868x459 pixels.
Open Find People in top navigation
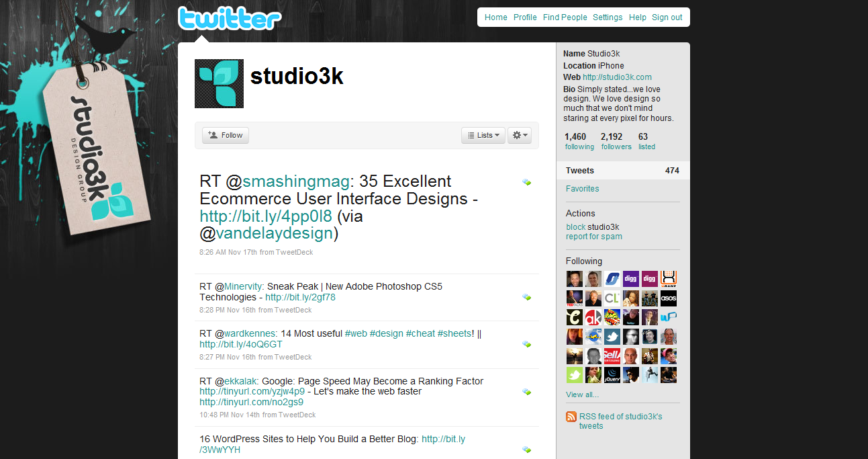coord(565,17)
